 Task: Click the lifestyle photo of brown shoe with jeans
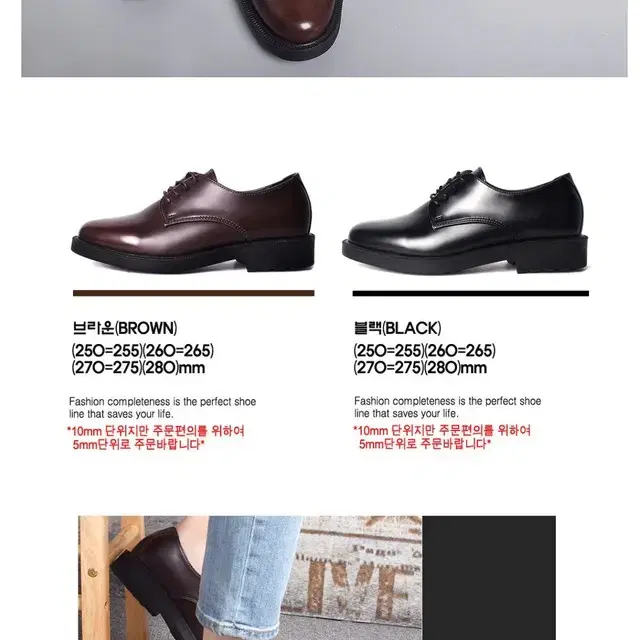pos(250,578)
